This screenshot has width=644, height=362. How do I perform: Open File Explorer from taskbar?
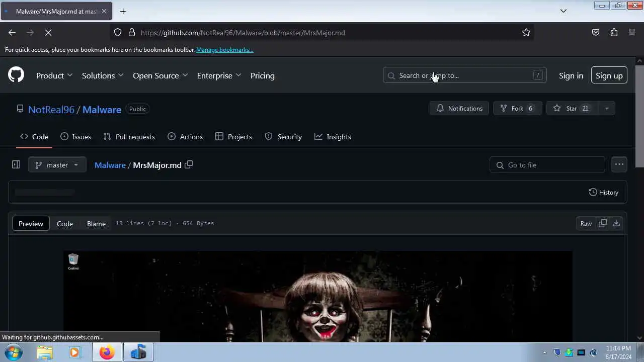point(45,352)
